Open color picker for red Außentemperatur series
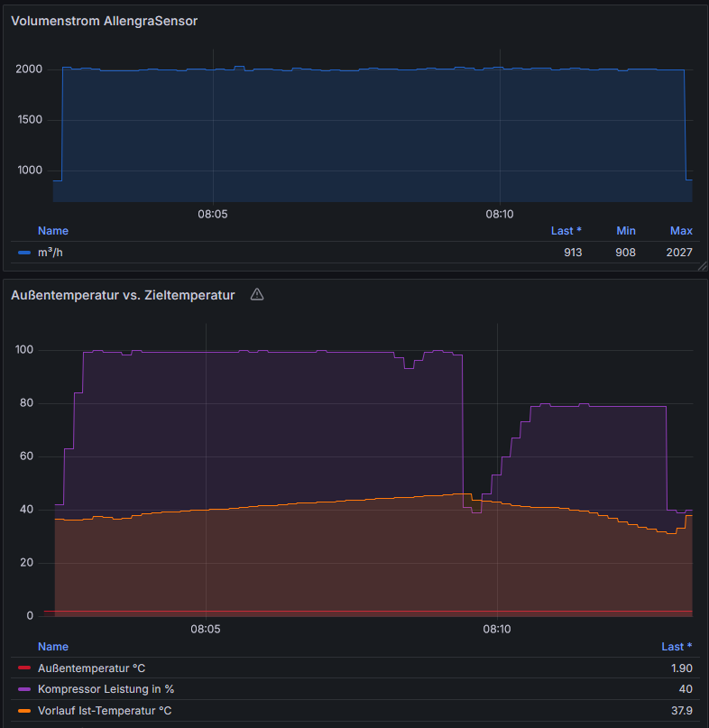 click(24, 668)
